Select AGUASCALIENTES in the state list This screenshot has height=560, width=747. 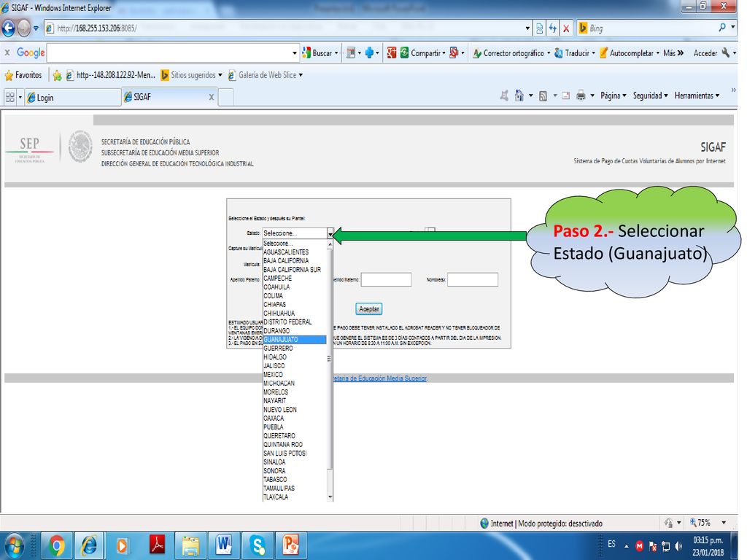[x=295, y=252]
